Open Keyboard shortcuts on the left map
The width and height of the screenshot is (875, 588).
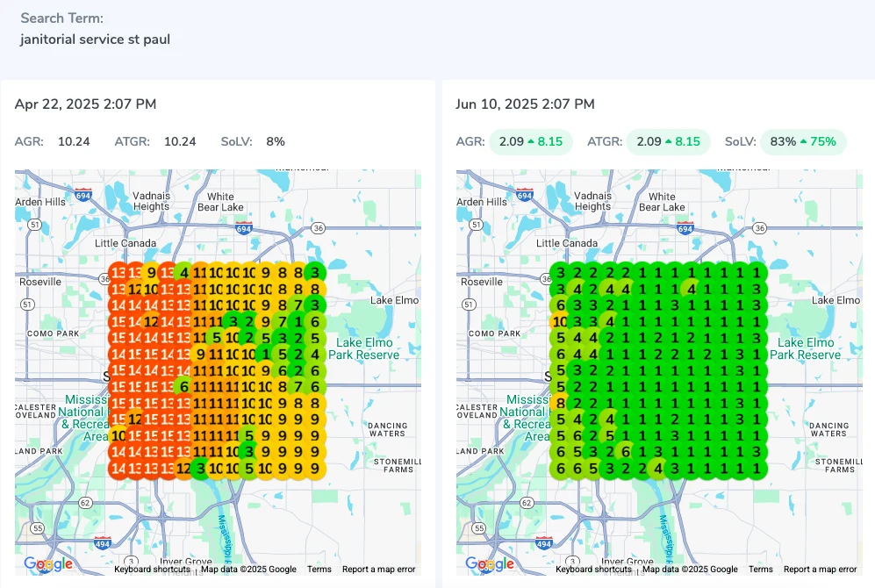pos(152,569)
